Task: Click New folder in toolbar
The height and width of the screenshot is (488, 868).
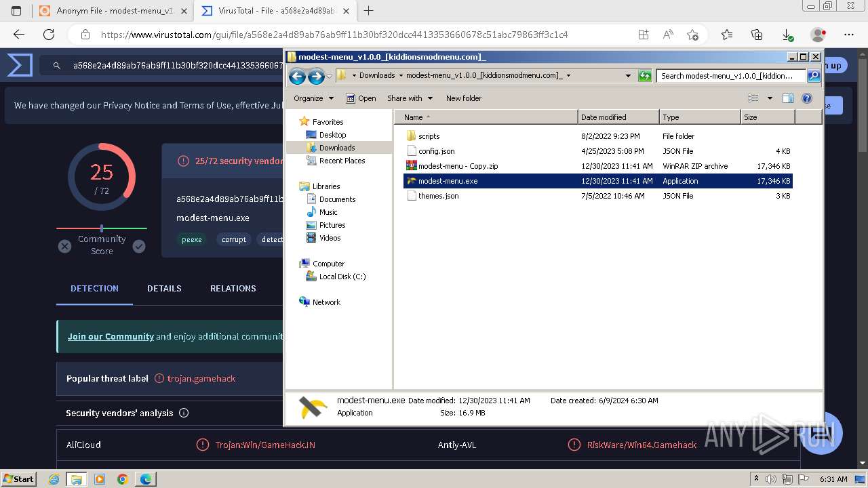Action: [x=464, y=98]
